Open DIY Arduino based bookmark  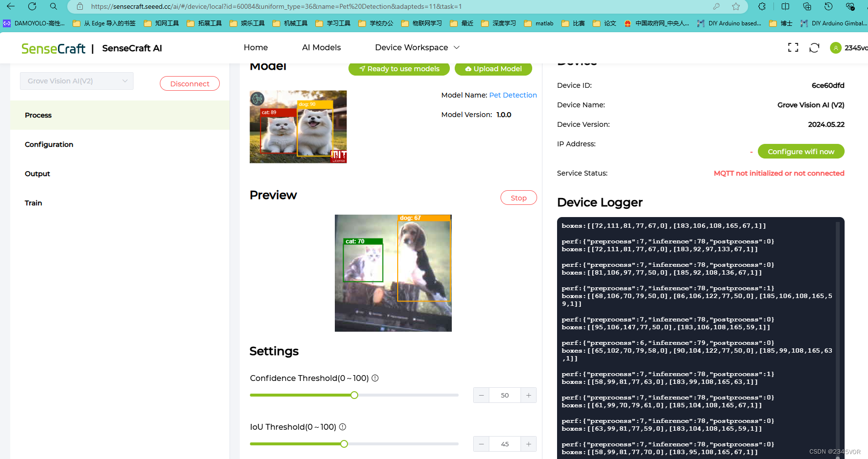(x=729, y=23)
